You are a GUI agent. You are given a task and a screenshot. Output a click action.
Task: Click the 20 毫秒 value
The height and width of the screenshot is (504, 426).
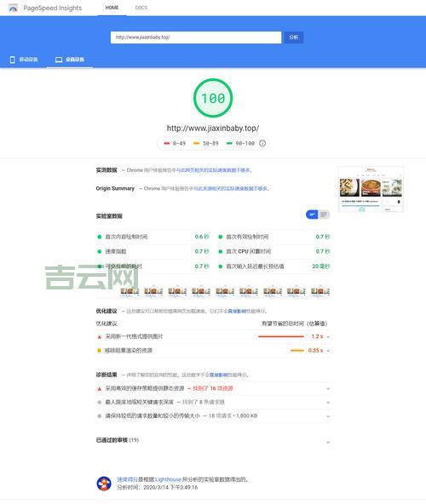pos(321,266)
